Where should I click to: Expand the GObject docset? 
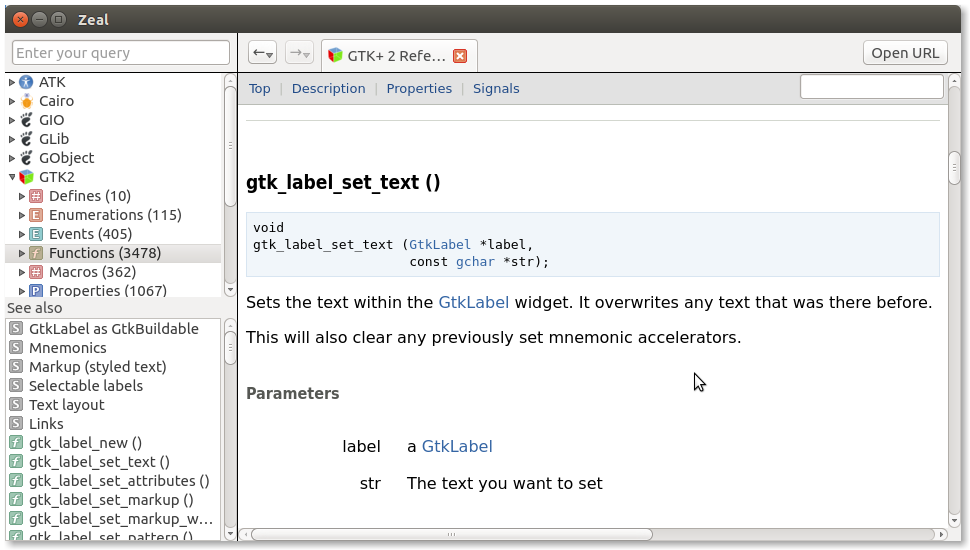pos(12,158)
